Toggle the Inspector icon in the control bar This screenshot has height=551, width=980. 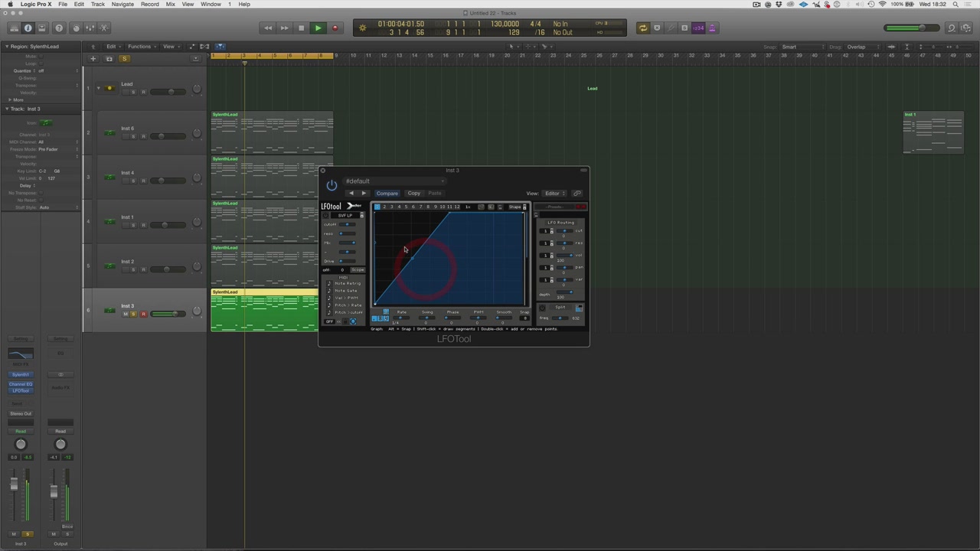point(28,28)
